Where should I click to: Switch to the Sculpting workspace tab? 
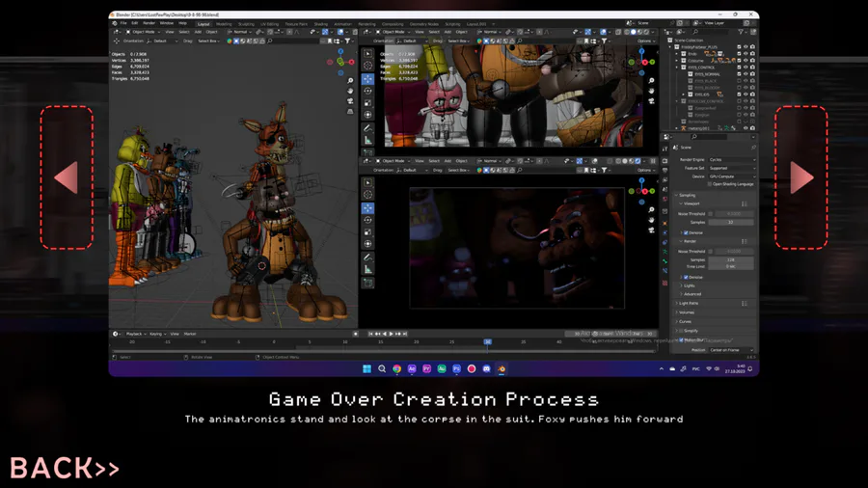246,24
